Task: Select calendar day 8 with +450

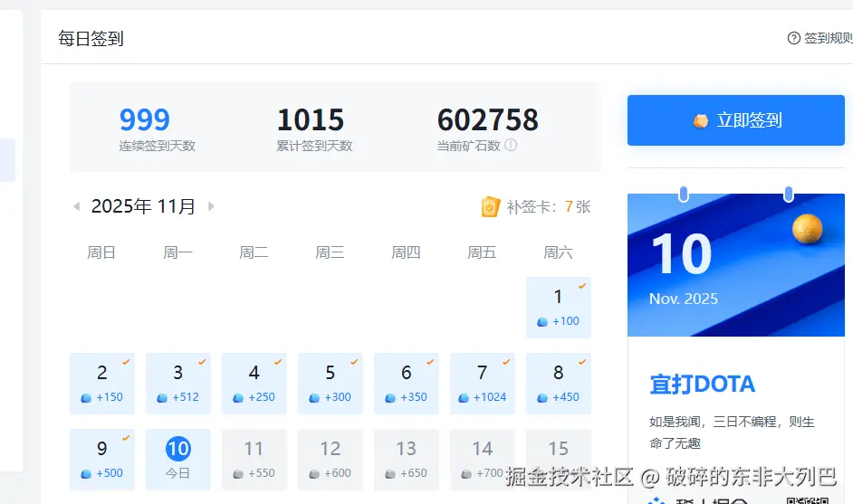Action: tap(558, 384)
